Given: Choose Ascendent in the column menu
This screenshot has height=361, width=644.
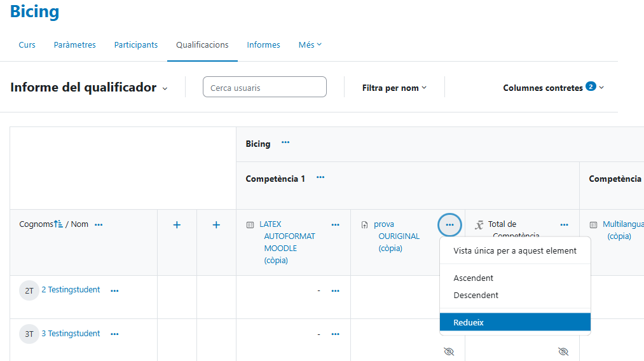Looking at the screenshot, I should 474,278.
